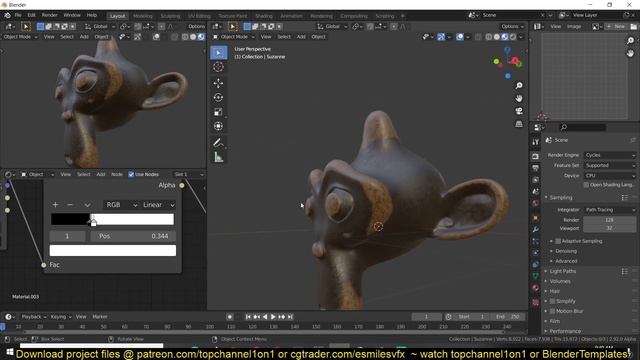Open the Modifiers wrench properties tab
Screen dimensions: 640x360
536,229
